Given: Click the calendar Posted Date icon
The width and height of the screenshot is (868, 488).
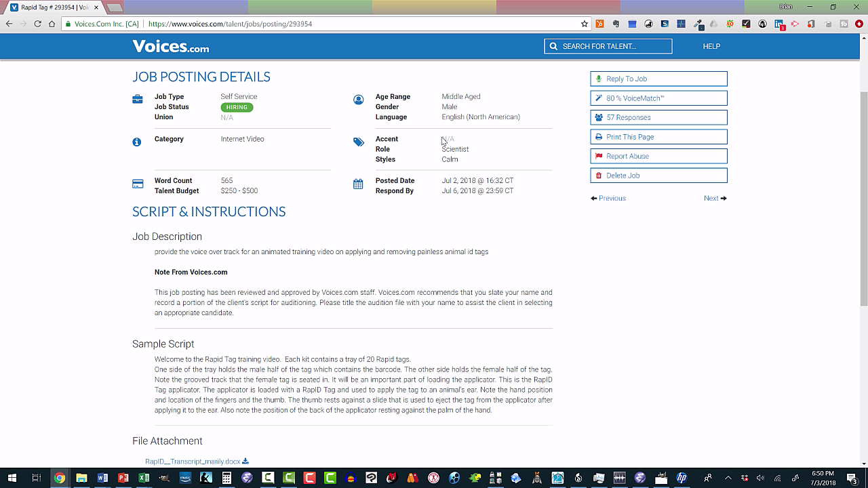Looking at the screenshot, I should (x=358, y=184).
